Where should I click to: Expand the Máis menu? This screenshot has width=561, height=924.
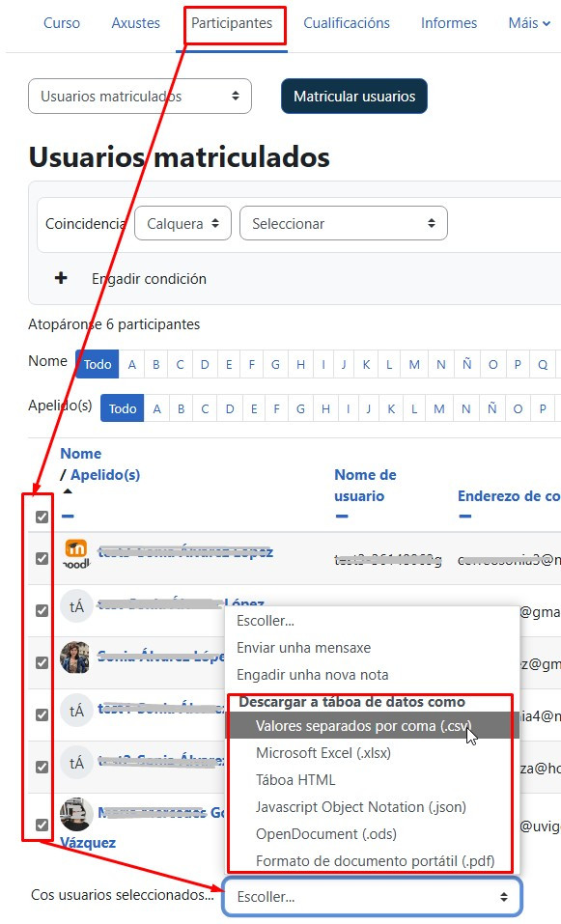pos(529,23)
